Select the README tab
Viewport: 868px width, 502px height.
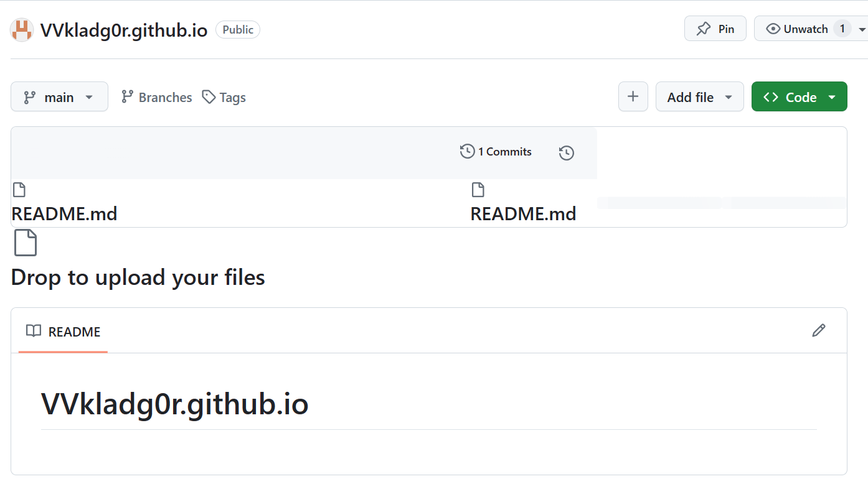pyautogui.click(x=63, y=332)
